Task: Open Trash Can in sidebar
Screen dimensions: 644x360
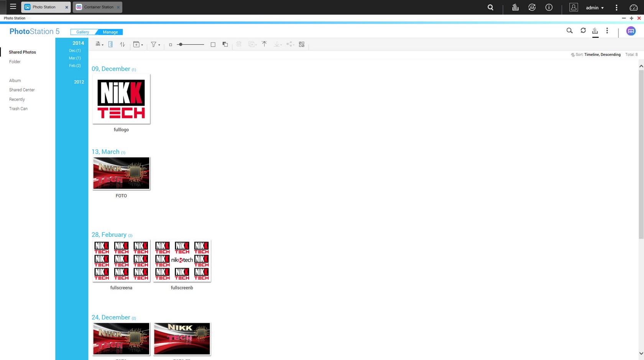Action: [18, 109]
